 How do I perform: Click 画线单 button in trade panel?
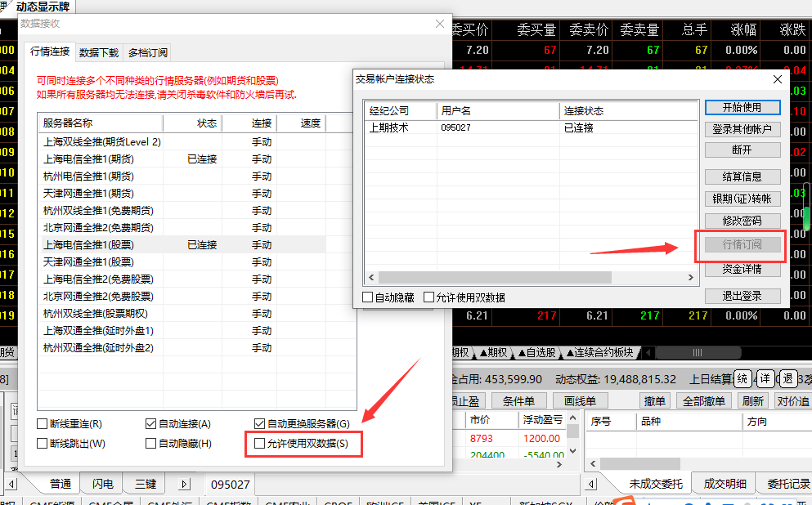(x=580, y=401)
